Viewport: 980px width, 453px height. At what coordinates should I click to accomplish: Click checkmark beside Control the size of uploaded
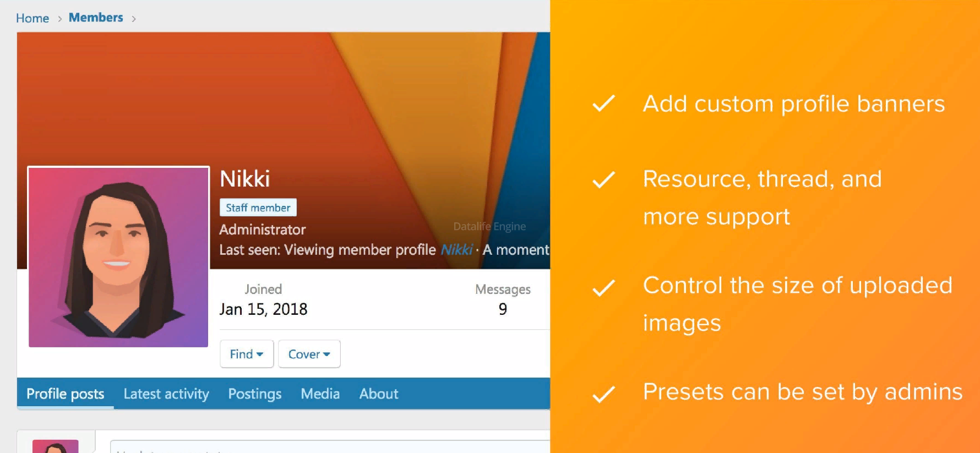(x=603, y=288)
